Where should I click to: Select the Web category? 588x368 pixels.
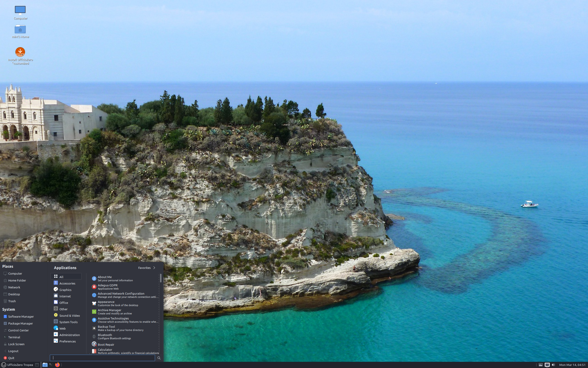click(66, 328)
